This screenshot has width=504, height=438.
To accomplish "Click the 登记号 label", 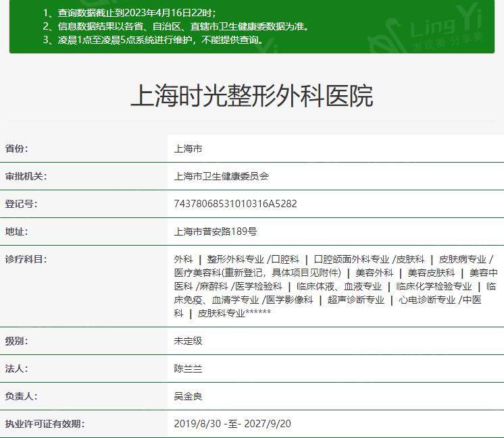I will (x=21, y=204).
